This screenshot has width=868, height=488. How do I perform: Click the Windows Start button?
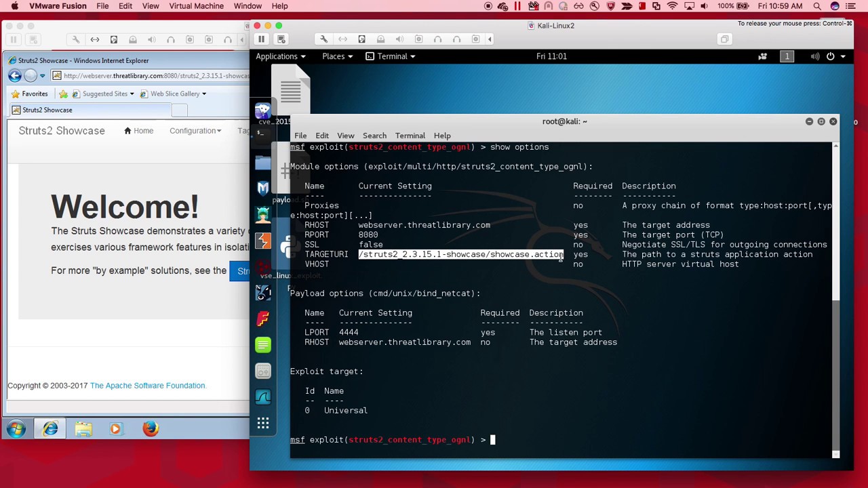click(x=17, y=429)
